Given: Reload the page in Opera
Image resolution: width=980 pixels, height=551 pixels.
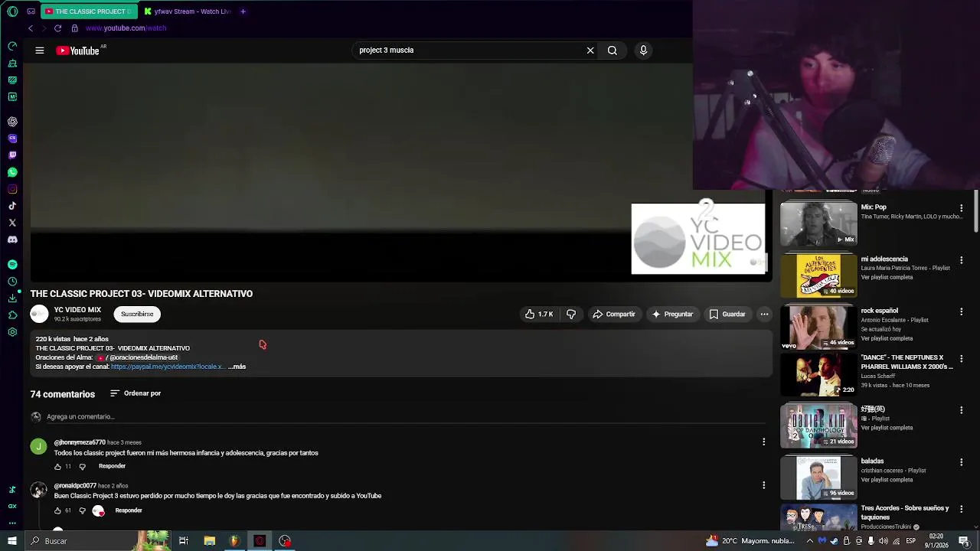Looking at the screenshot, I should click(57, 28).
